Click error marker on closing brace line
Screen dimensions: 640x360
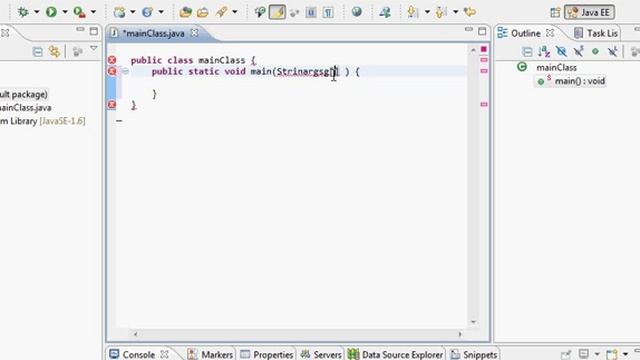click(112, 104)
